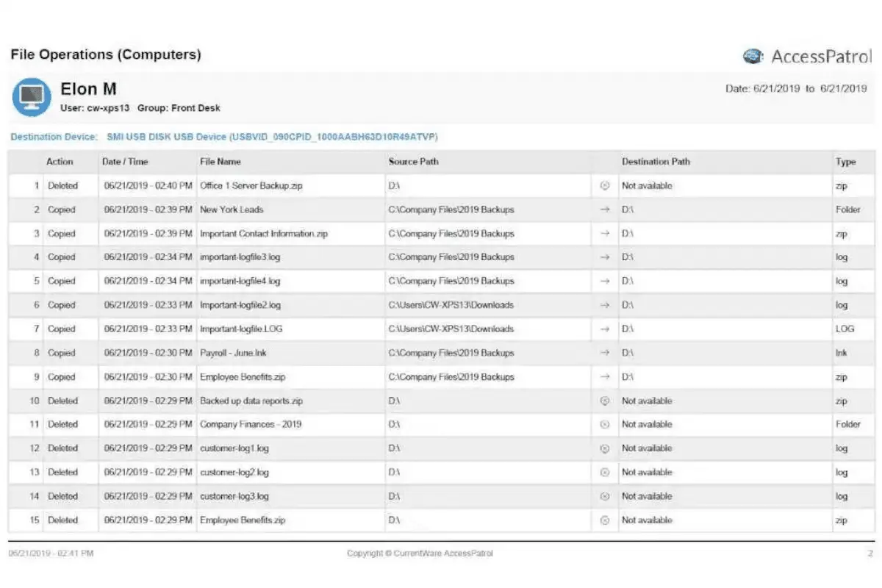Image resolution: width=882 pixels, height=588 pixels.
Task: Click the Copyright CurrentWare AccessPatrol footer text
Action: click(420, 553)
